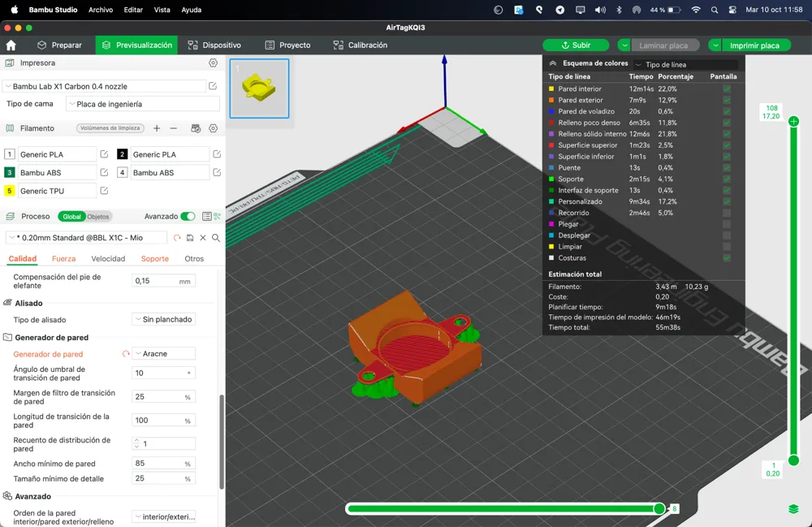Enable display of Recorrido travel lines
The width and height of the screenshot is (812, 527).
point(727,213)
